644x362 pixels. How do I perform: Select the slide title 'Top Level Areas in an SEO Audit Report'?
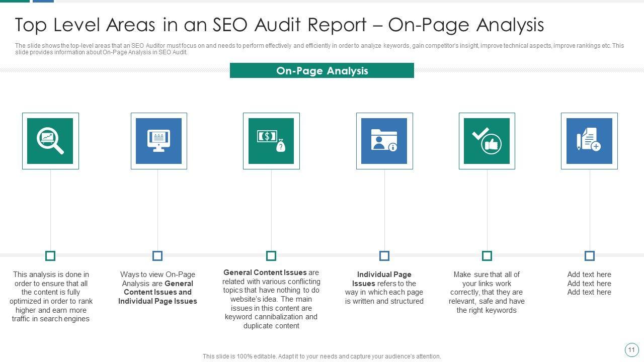279,25
